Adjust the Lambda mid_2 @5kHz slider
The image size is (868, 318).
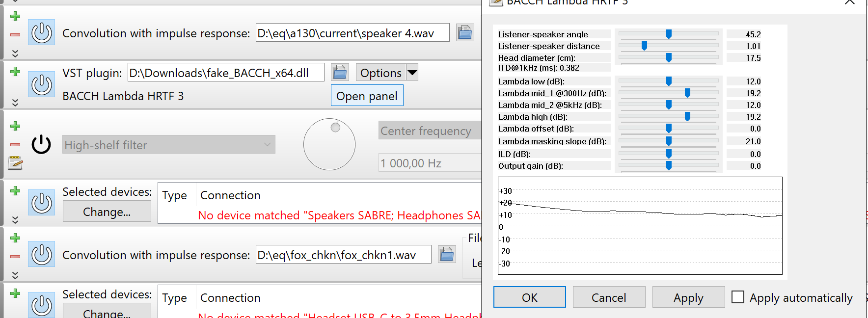(669, 105)
